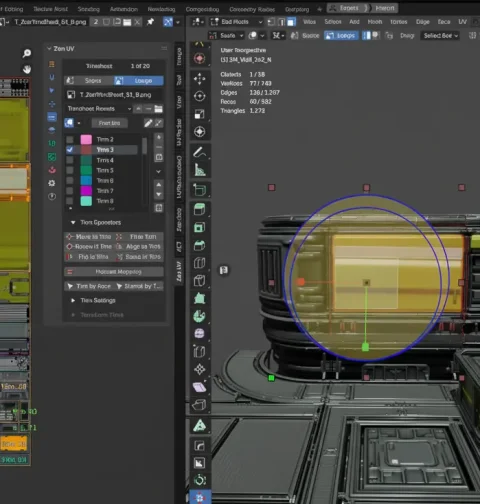Image resolution: width=480 pixels, height=504 pixels.
Task: Select the combined Transform tool icon
Action: click(x=199, y=132)
